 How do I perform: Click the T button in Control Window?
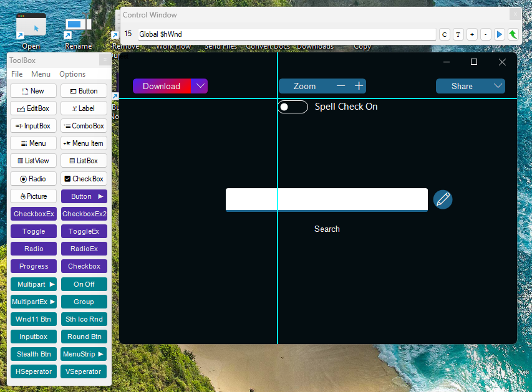pyautogui.click(x=458, y=34)
